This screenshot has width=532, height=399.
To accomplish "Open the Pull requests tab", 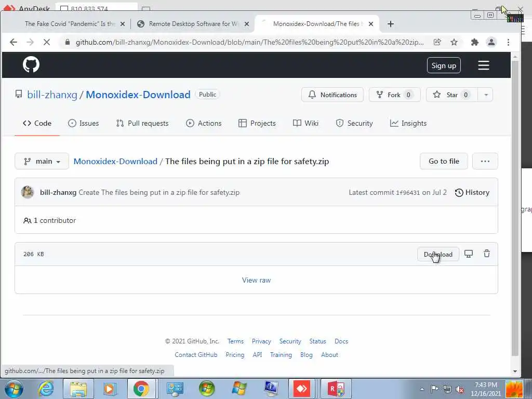I will point(142,123).
